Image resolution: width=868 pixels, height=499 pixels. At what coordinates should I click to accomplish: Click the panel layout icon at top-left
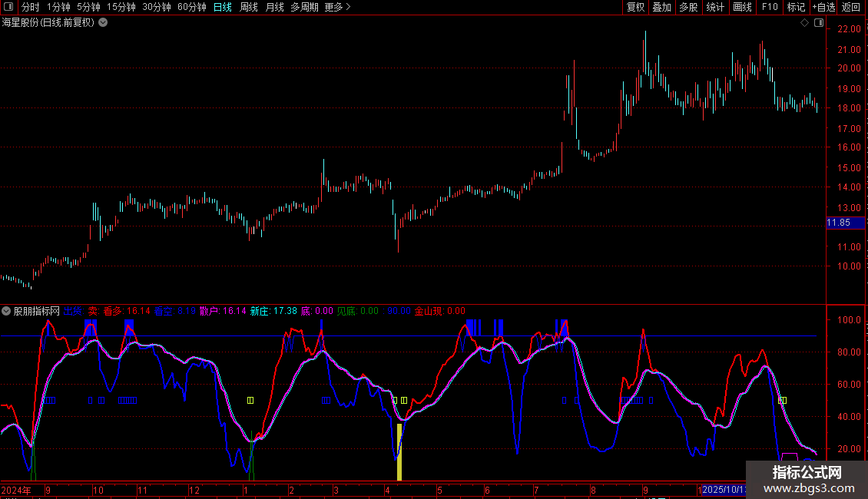point(8,7)
